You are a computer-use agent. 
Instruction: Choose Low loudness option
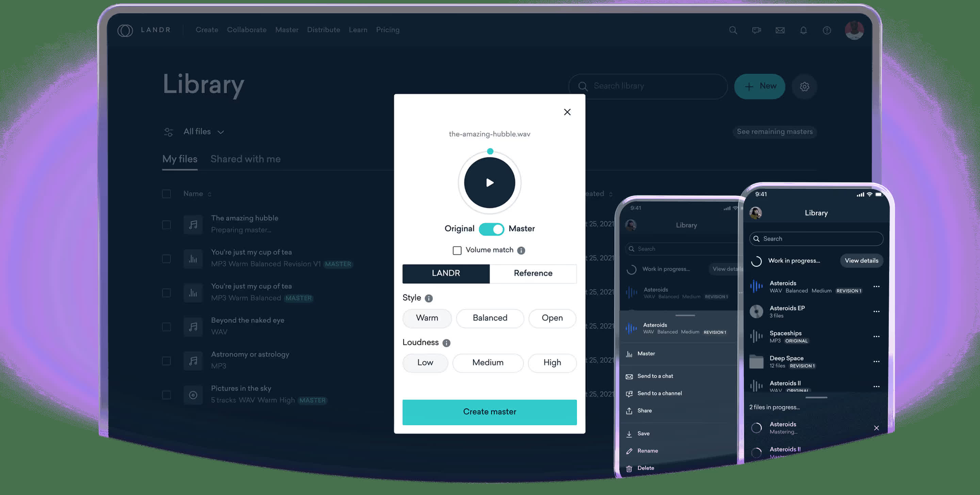click(x=425, y=363)
